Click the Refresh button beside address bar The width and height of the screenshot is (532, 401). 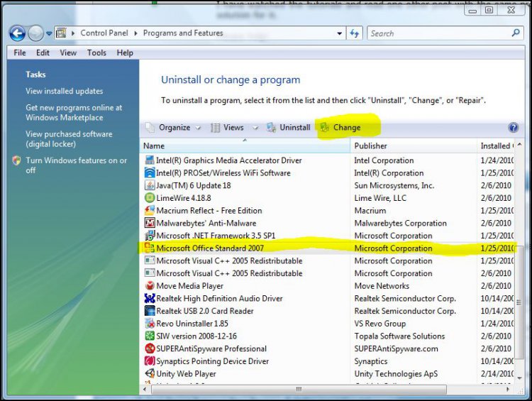tap(354, 33)
